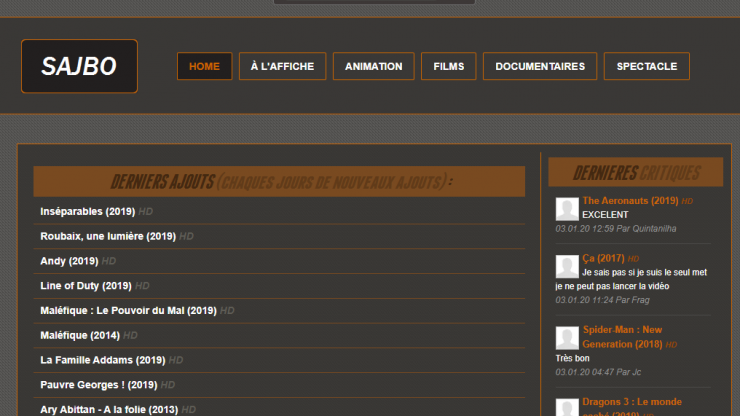Click the avatar beside the Ça (2017) review
This screenshot has width=740, height=416.
click(567, 266)
